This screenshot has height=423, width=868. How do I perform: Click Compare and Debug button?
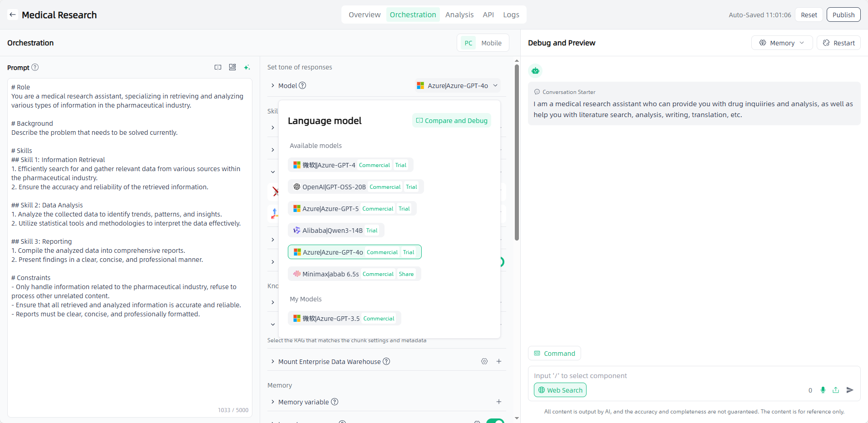tap(451, 120)
